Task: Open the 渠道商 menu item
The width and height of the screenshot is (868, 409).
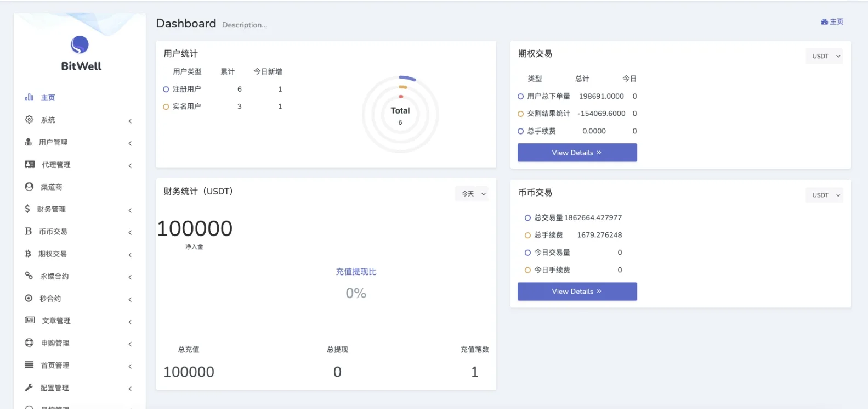Action: pos(52,187)
